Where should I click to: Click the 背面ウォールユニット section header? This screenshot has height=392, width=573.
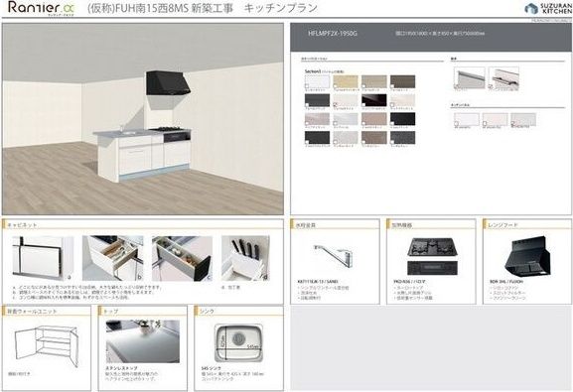click(32, 312)
